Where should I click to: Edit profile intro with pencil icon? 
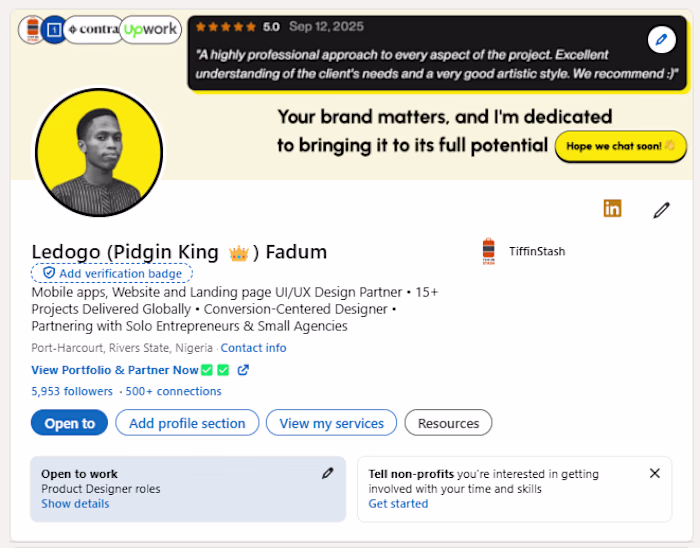(661, 210)
